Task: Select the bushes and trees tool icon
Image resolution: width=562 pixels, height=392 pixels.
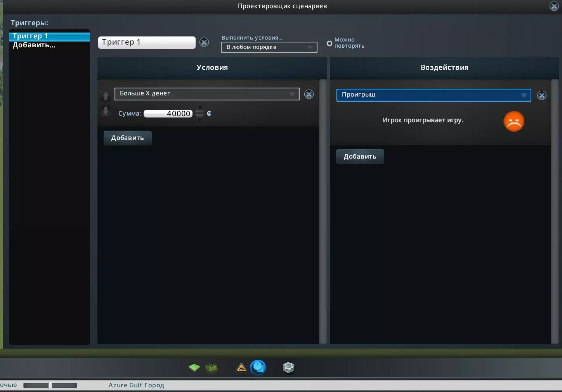Action: tap(212, 368)
